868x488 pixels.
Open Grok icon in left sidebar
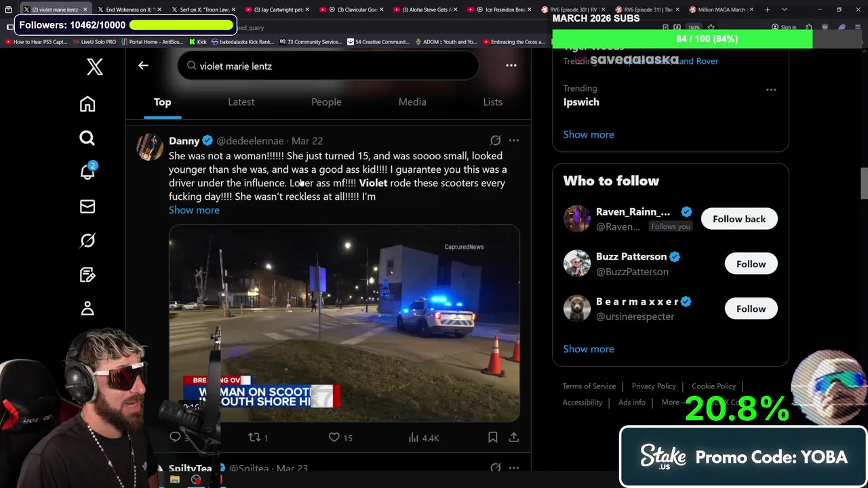pos(87,241)
